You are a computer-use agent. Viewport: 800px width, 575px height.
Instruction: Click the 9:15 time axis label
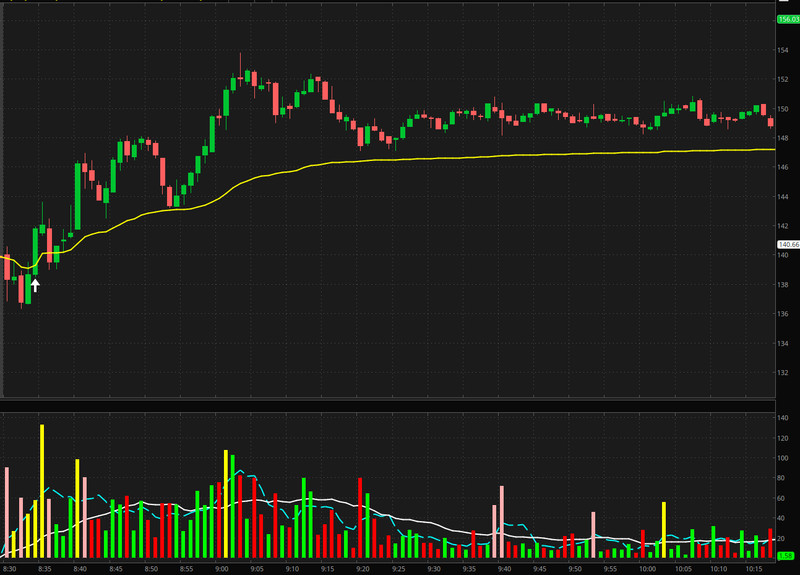click(328, 569)
